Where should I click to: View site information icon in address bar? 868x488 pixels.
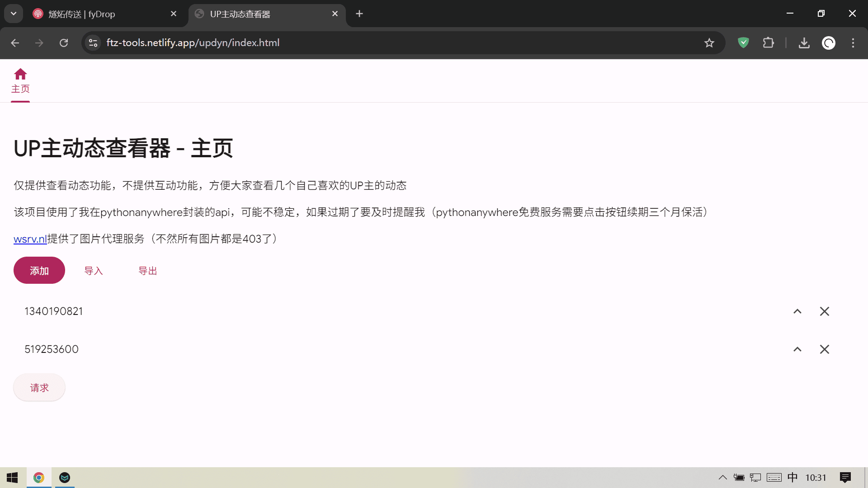[93, 43]
